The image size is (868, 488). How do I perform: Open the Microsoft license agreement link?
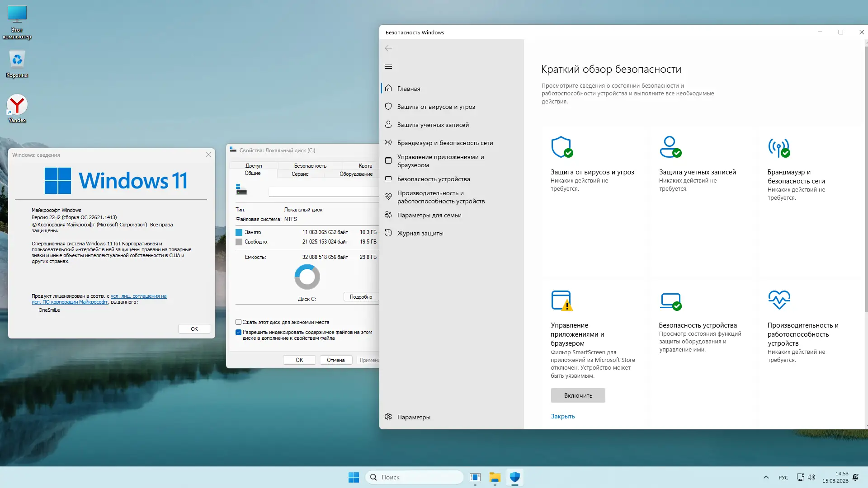[138, 296]
